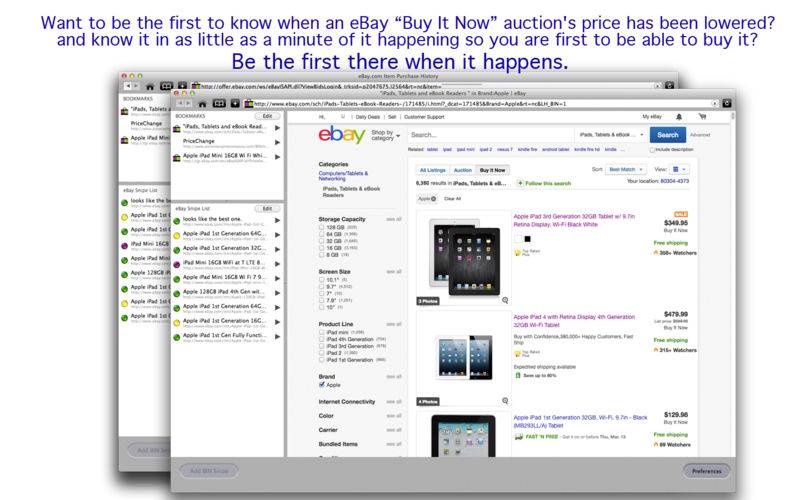Viewport: 800px width, 500px height.
Task: Click the download arrow icon in front toolbar
Action: [235, 104]
